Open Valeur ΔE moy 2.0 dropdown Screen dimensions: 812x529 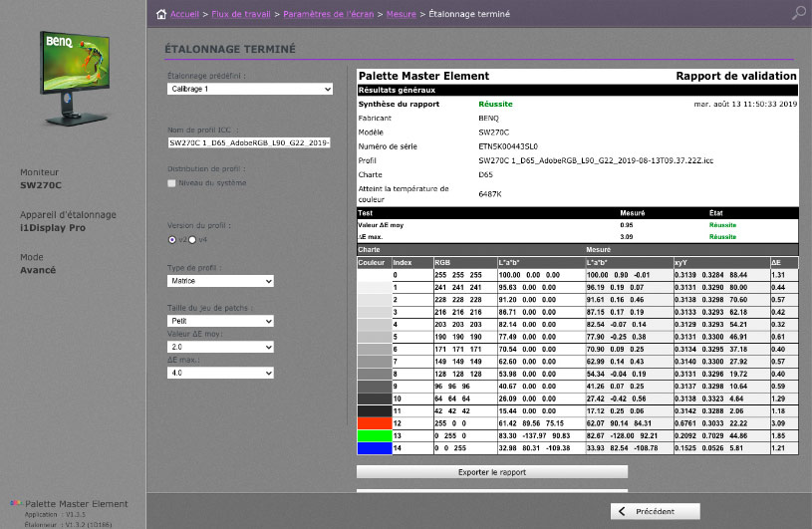[x=220, y=347]
